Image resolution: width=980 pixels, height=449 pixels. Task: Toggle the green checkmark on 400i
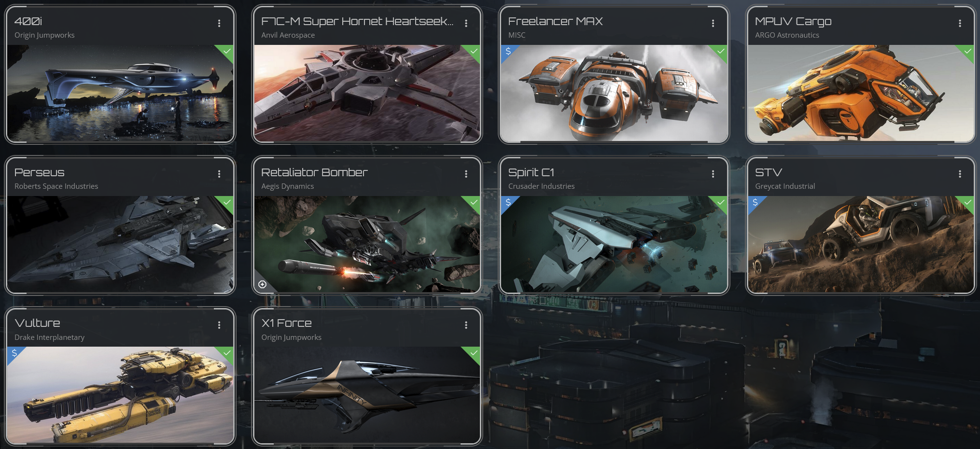226,52
